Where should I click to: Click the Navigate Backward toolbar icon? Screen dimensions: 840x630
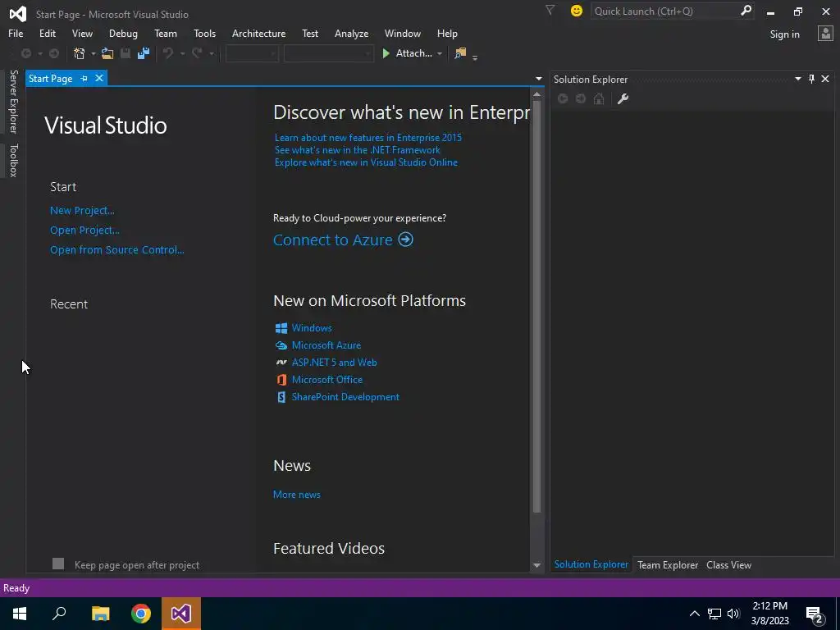point(25,53)
